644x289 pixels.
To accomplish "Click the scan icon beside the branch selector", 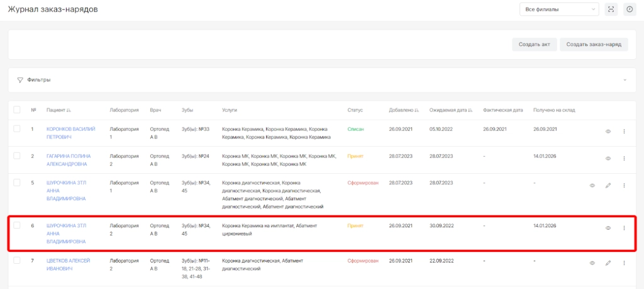I will (611, 9).
